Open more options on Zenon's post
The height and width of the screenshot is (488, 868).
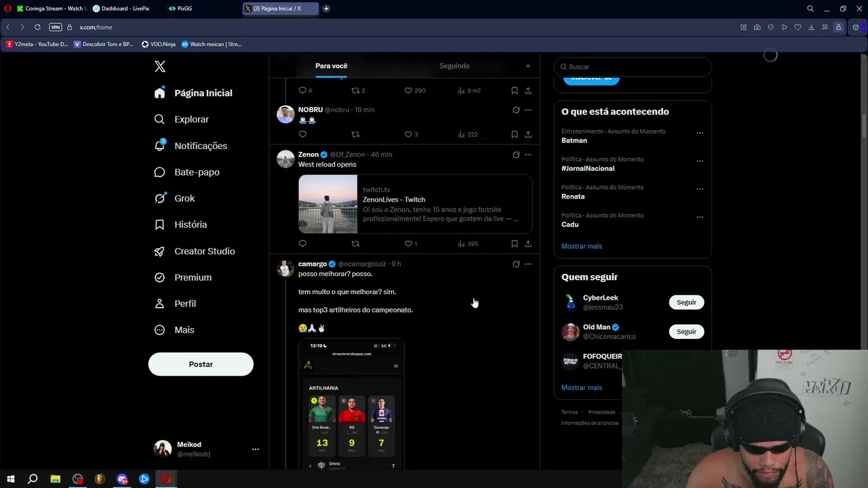528,155
